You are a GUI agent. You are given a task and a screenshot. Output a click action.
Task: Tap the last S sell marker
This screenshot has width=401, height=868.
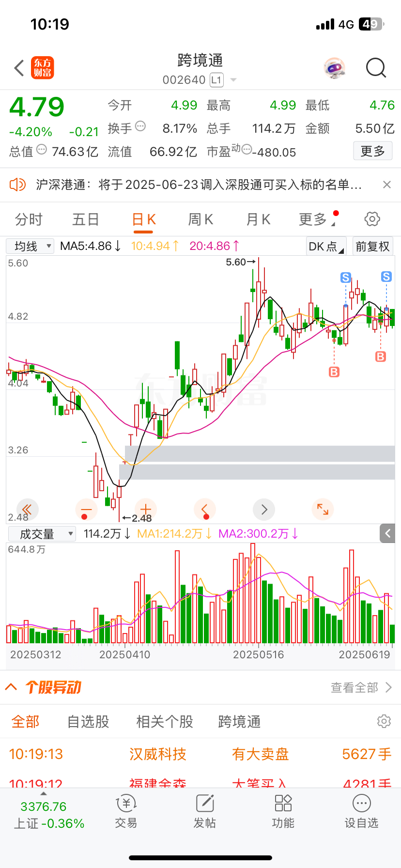point(386,277)
